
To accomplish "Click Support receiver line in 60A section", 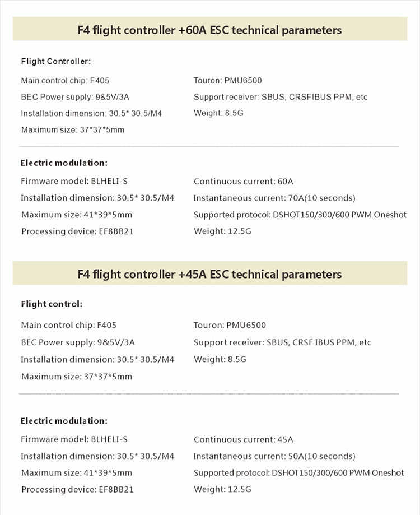I will tap(281, 97).
